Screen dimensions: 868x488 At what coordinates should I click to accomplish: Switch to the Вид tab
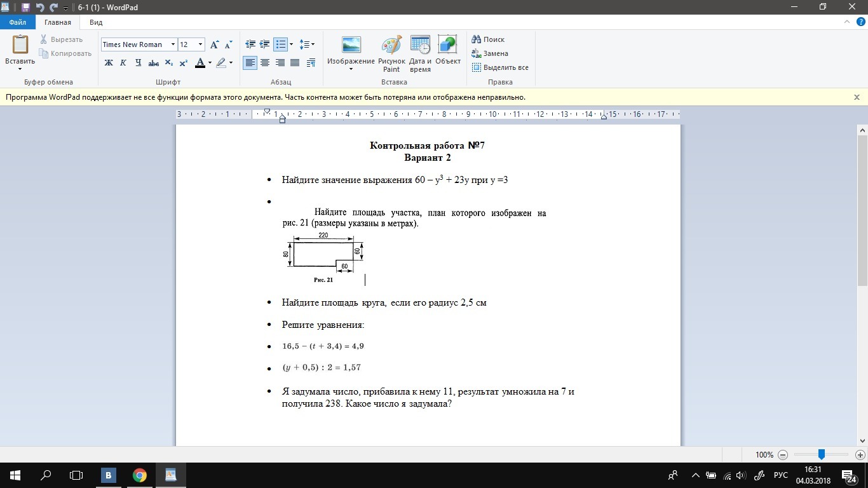point(96,22)
